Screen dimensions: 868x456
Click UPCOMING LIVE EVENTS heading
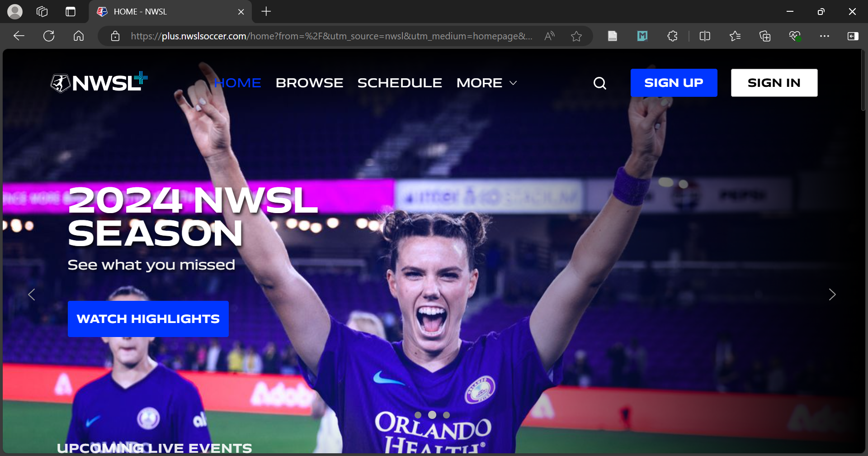point(155,448)
